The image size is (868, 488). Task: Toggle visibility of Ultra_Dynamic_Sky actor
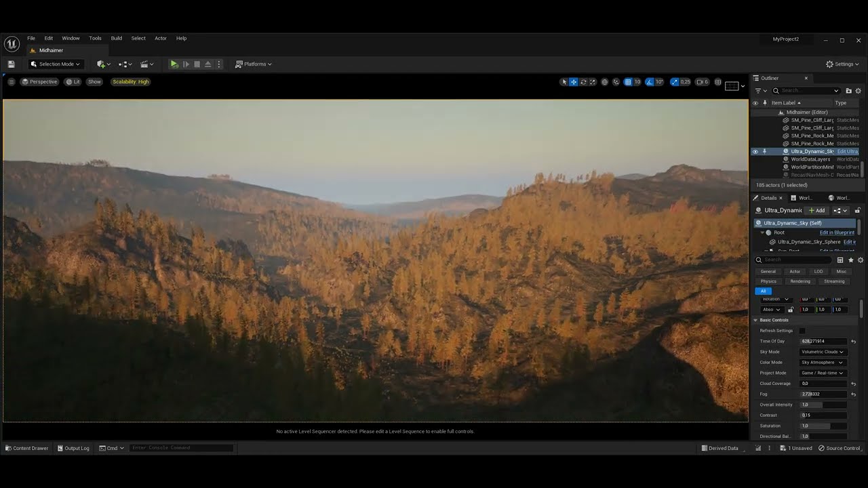[x=755, y=151]
